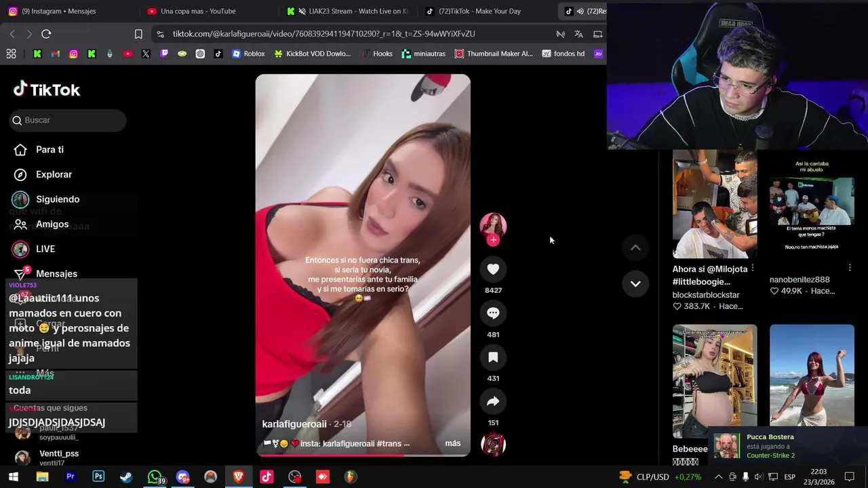The height and width of the screenshot is (488, 868).
Task: Like the video with the heart icon
Action: [493, 269]
